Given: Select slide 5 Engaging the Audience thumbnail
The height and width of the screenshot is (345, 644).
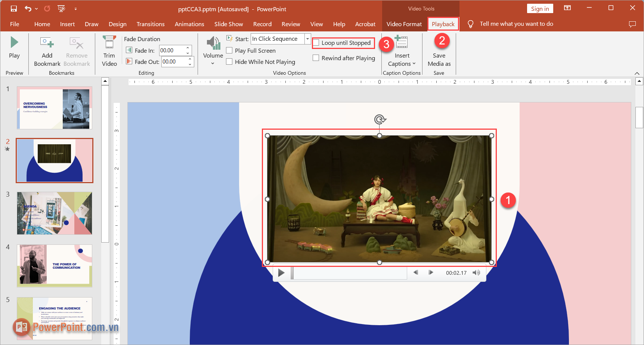Looking at the screenshot, I should point(55,319).
